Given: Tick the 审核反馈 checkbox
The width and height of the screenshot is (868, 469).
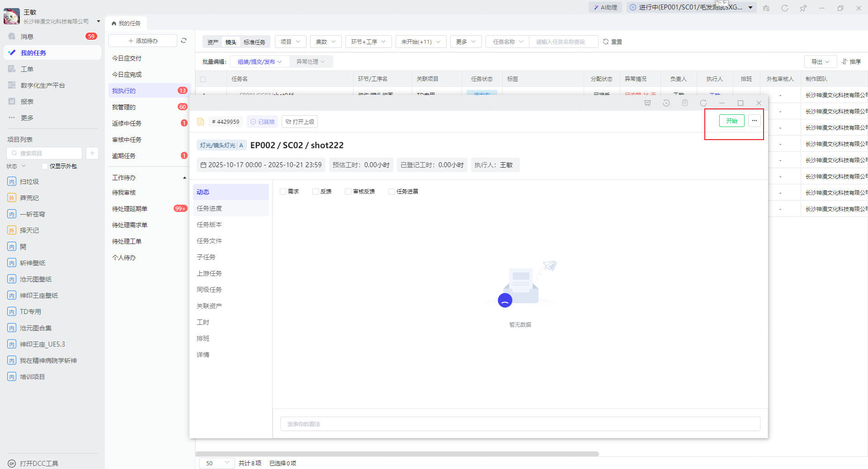Looking at the screenshot, I should tap(348, 192).
